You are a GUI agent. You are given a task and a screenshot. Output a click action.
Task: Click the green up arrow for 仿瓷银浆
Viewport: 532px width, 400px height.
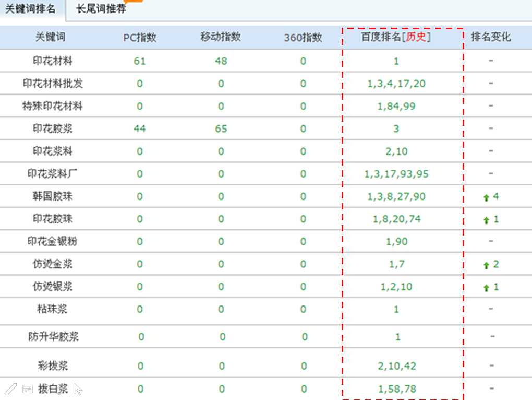486,287
